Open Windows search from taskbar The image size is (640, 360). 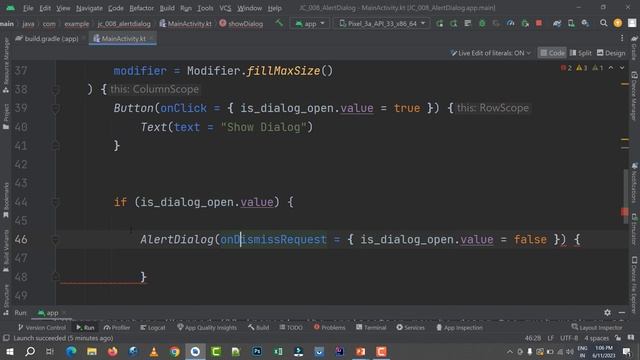click(x=30, y=351)
